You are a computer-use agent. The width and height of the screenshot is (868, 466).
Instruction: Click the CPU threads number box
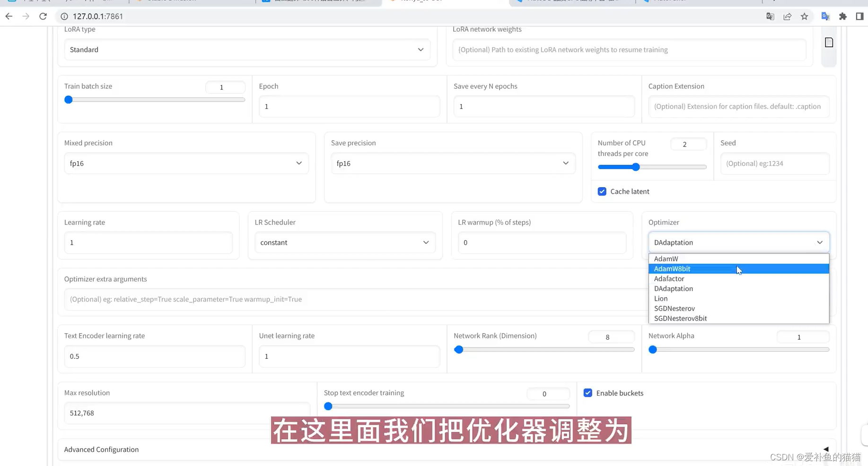(x=688, y=144)
